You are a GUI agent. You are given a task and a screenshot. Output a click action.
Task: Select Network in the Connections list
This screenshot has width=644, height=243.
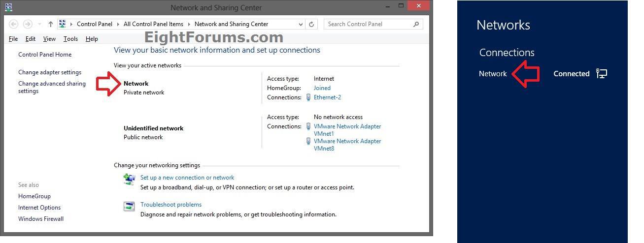(x=493, y=74)
